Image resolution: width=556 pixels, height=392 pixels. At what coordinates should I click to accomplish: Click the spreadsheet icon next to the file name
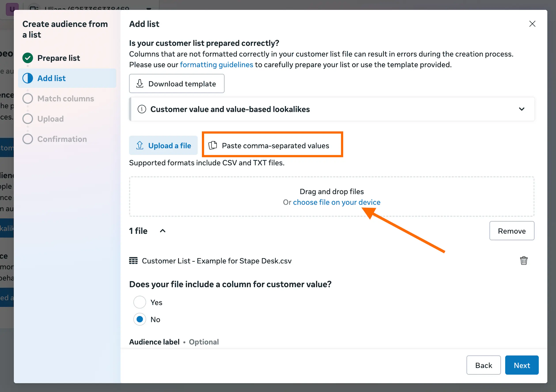click(x=133, y=261)
